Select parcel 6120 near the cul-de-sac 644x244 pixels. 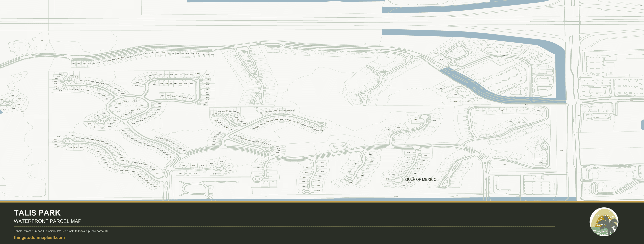point(71,76)
